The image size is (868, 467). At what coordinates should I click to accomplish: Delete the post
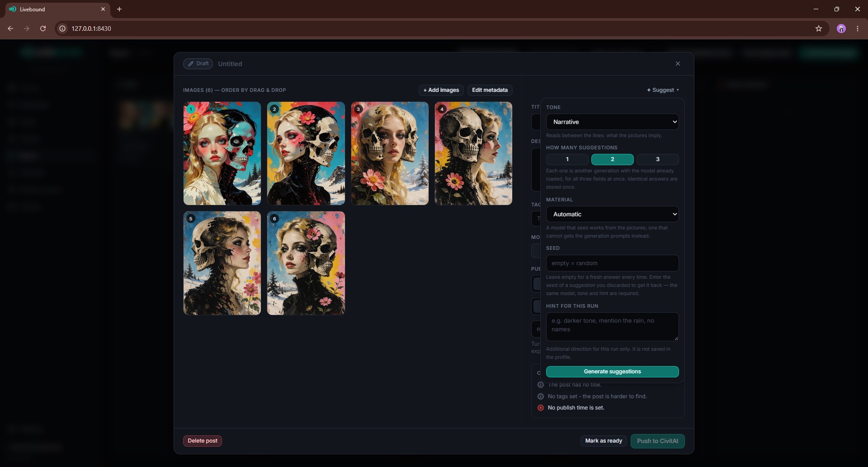[203, 441]
